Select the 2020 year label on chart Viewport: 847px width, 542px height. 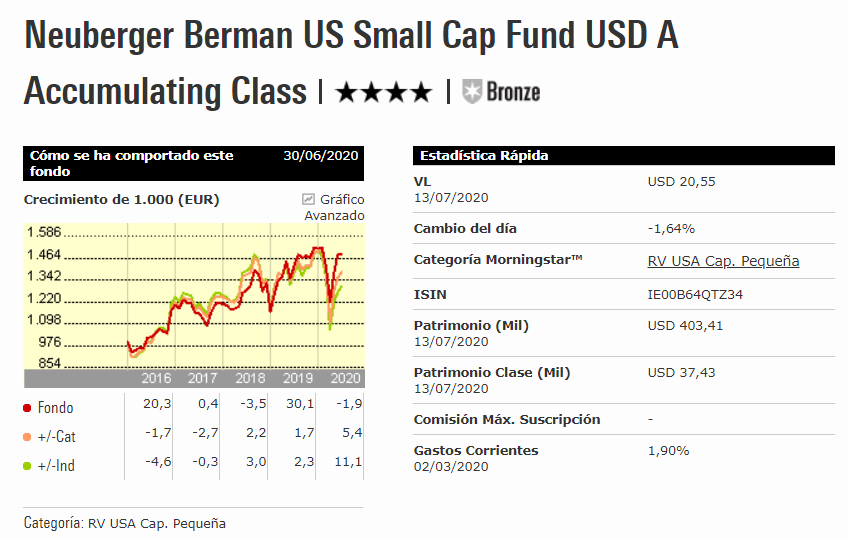(345, 379)
